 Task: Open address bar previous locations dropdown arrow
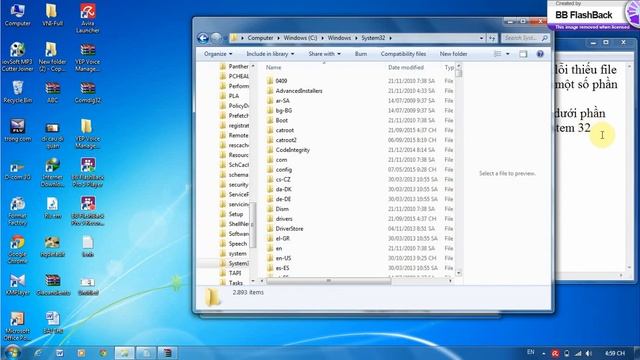(x=482, y=38)
